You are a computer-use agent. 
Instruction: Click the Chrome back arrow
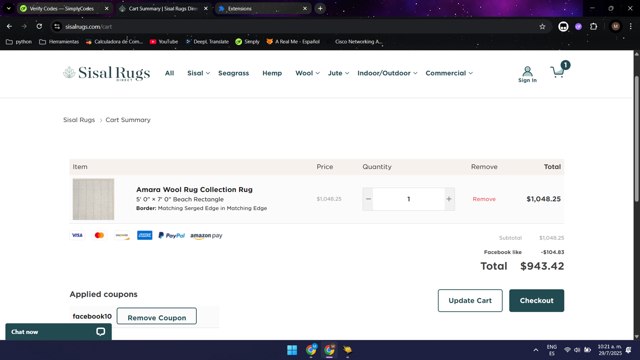tap(9, 27)
